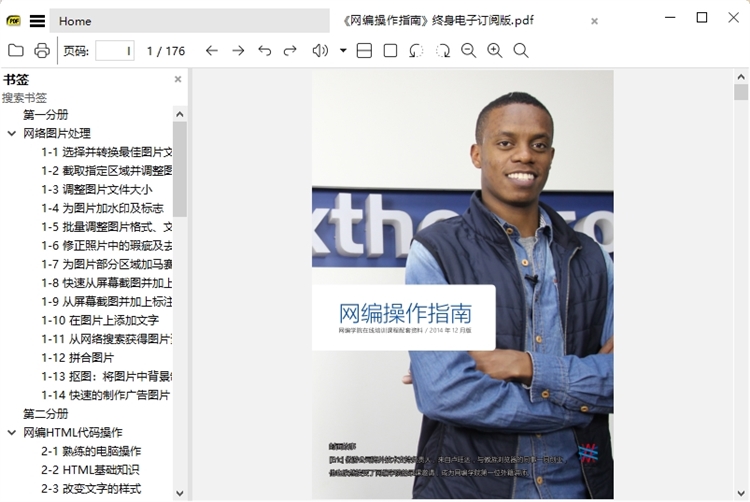Screen dimensions: 750x502
Task: Click the redo navigation arrow
Action: click(290, 51)
